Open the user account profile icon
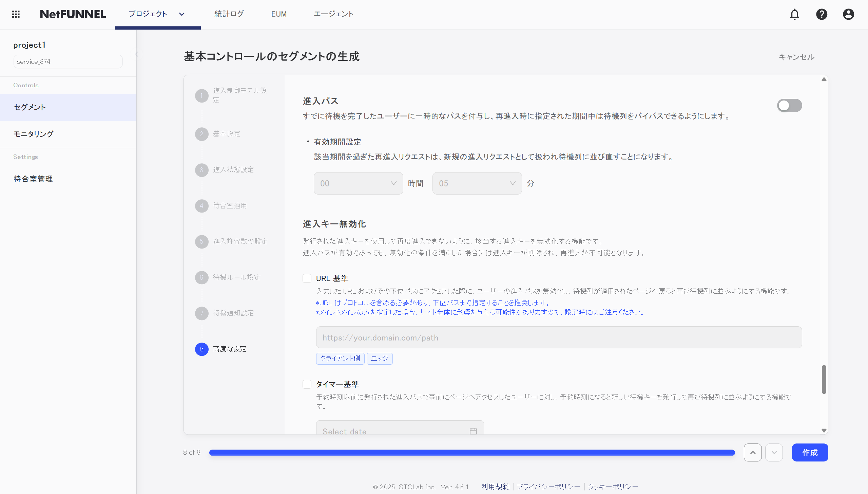 point(848,14)
